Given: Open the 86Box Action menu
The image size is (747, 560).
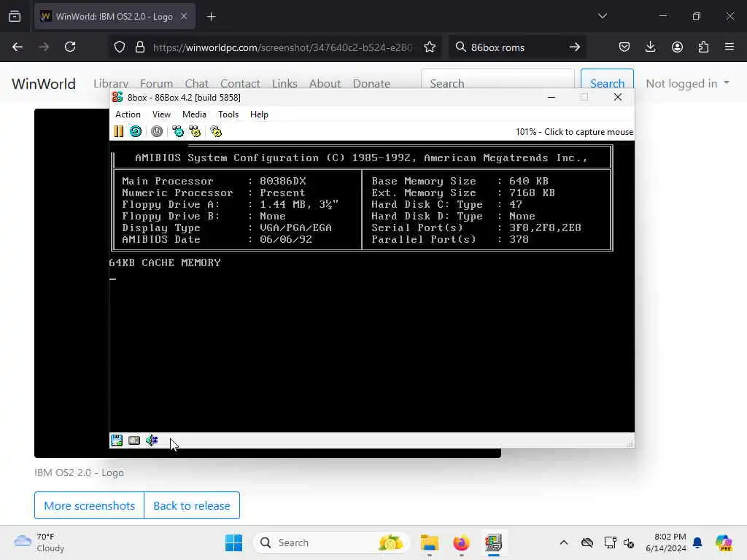Looking at the screenshot, I should (128, 114).
